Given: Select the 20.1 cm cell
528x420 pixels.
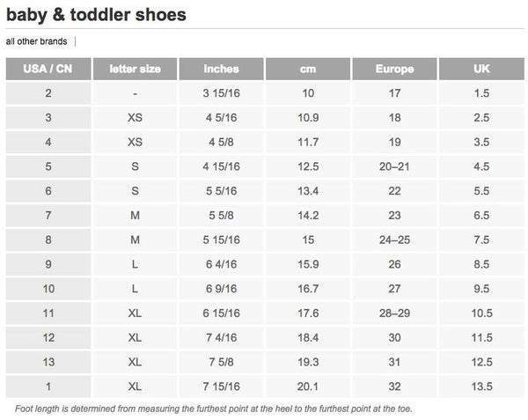Looking at the screenshot, I should coord(308,386).
